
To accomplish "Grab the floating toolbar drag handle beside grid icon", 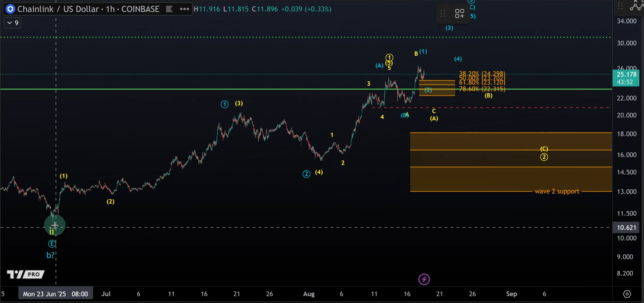I will 443,14.
